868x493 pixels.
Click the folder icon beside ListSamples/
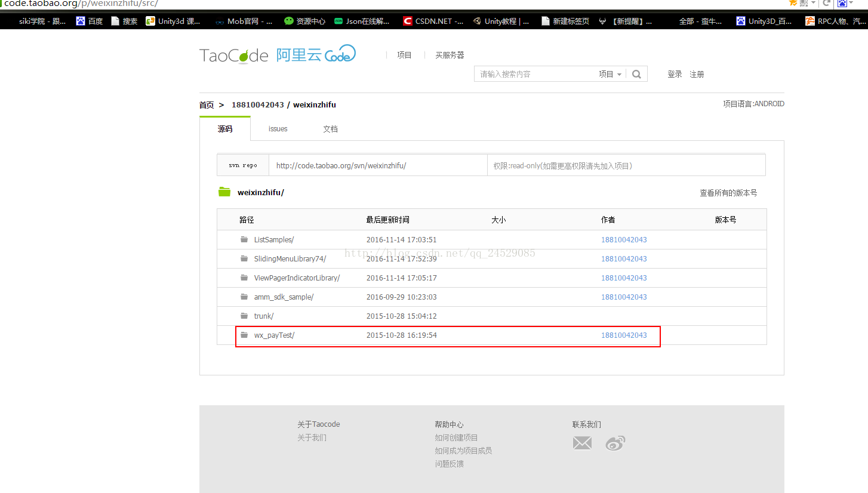(x=244, y=239)
